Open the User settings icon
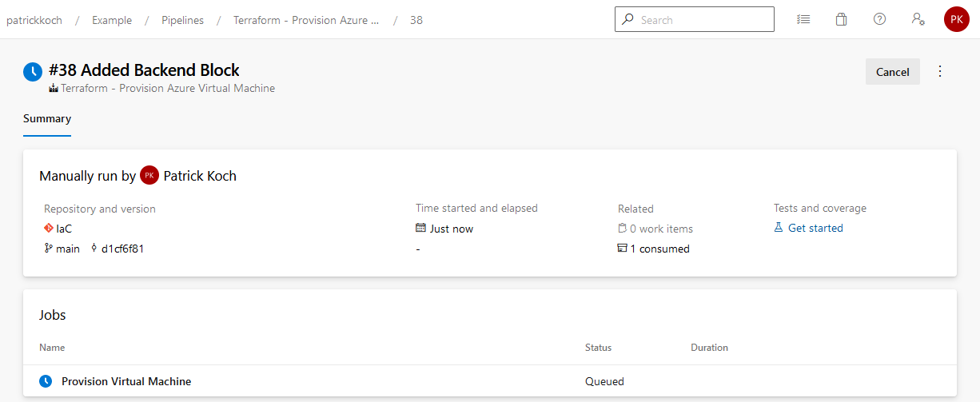 918,19
